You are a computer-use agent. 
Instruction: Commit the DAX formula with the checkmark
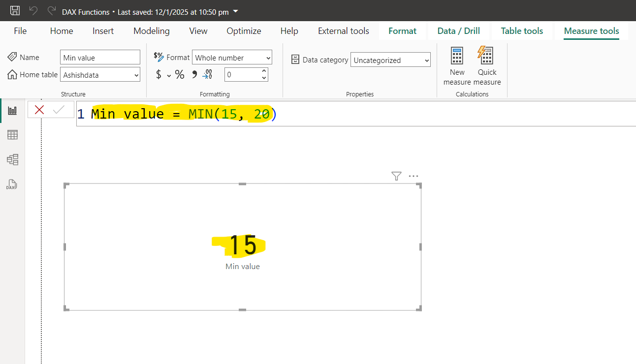coord(60,109)
